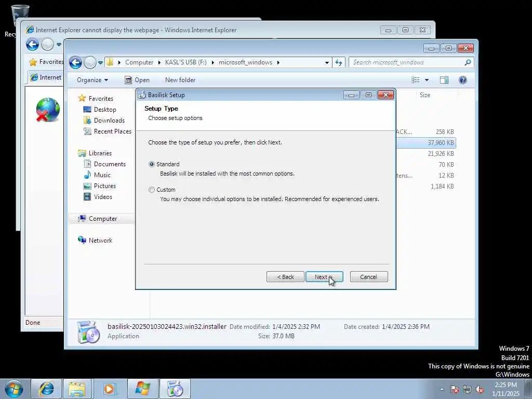
Task: Open address bar history dropdown
Action: (x=327, y=62)
